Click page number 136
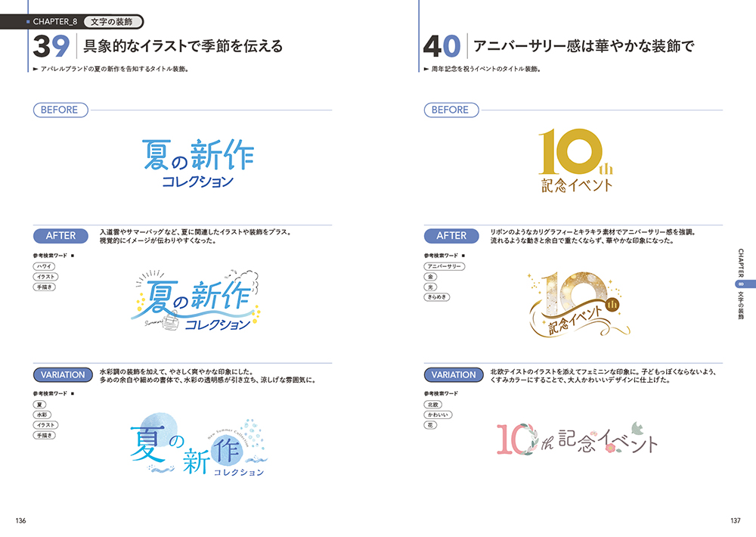The height and width of the screenshot is (537, 756). 21,520
